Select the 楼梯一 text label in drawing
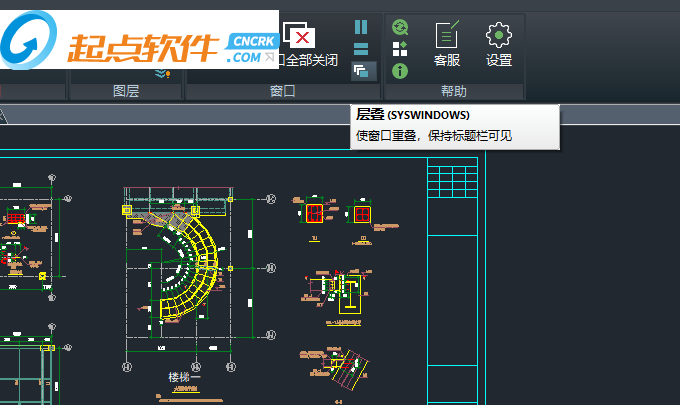 coord(185,376)
